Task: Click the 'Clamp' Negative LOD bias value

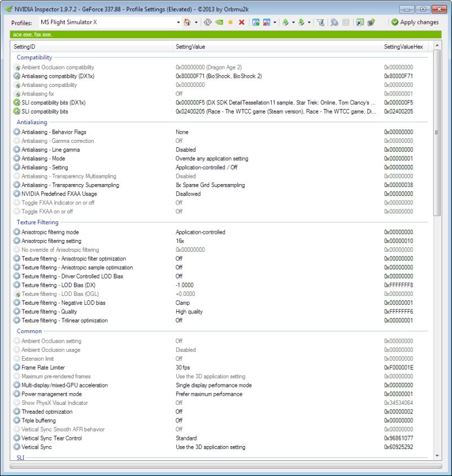Action: point(182,303)
